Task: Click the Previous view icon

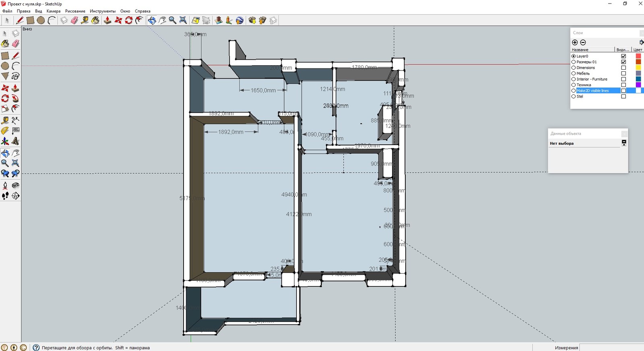Action: [5, 173]
